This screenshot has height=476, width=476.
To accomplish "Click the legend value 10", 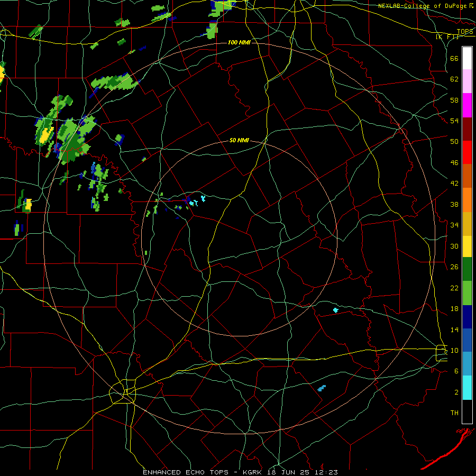I will [454, 350].
